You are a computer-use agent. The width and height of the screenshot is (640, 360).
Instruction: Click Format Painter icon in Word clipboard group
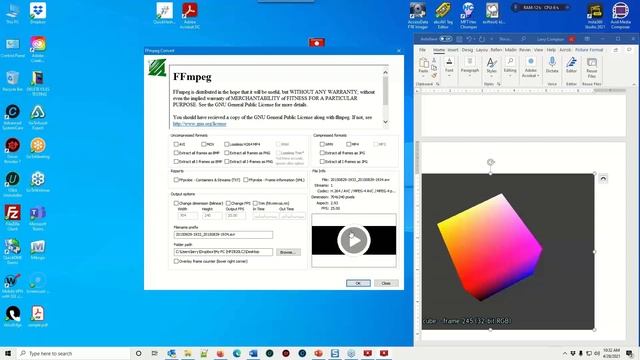[434, 76]
